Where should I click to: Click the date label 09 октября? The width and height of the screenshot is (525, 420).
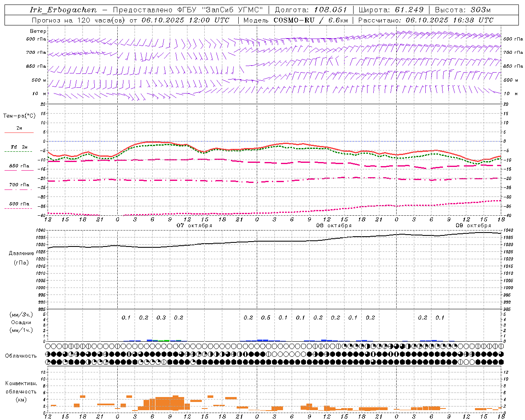[473, 226]
